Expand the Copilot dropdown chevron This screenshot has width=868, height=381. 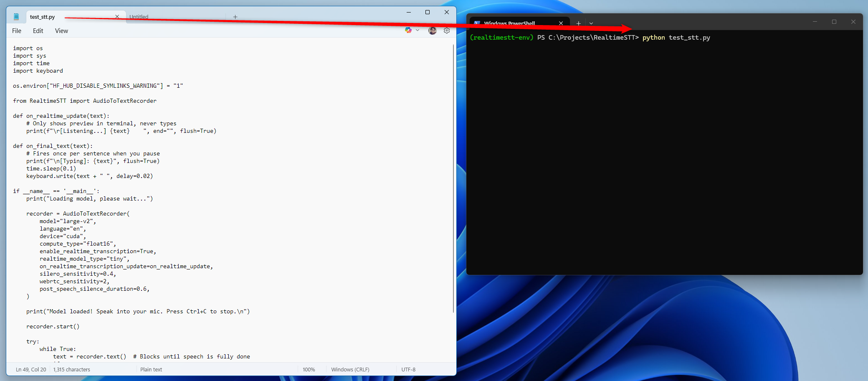[x=418, y=30]
